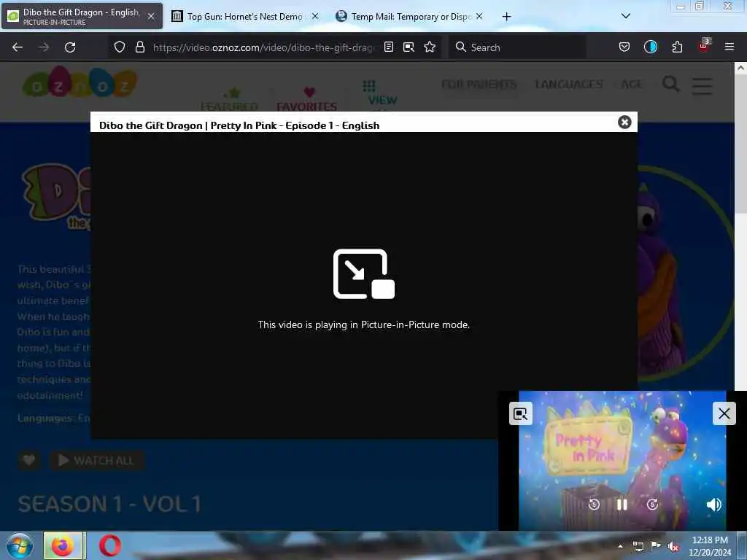747x560 pixels.
Task: Open the site hamburger menu
Action: pos(703,86)
